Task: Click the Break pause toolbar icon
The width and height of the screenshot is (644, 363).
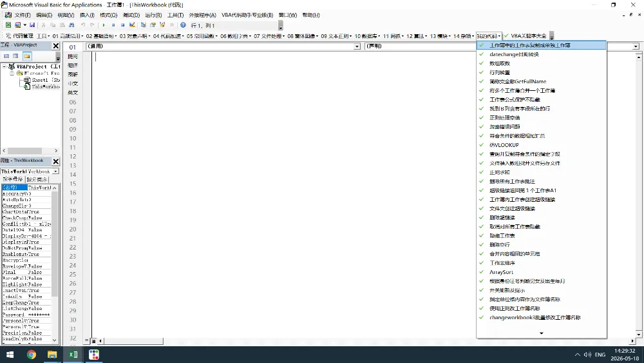Action: [x=113, y=25]
